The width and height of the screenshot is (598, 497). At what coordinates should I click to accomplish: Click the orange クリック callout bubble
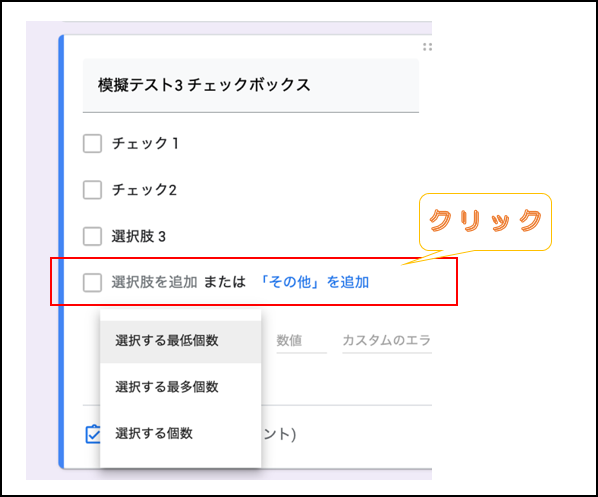pyautogui.click(x=485, y=222)
